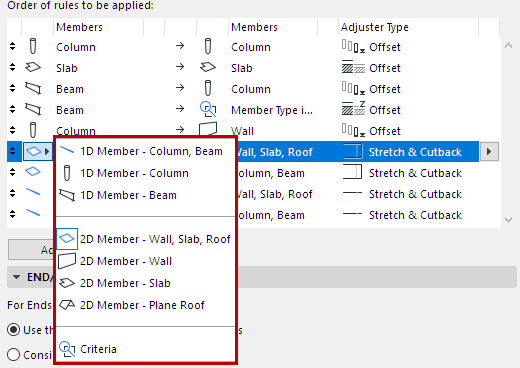Click the column icon in the popup list
Screen dimensions: 520x368
(67, 173)
